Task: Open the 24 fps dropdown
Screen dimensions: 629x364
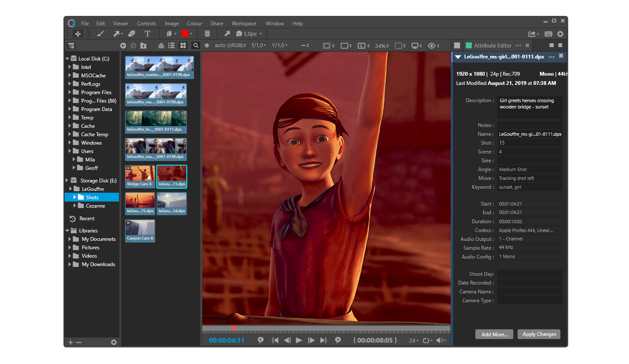Action: click(x=414, y=340)
